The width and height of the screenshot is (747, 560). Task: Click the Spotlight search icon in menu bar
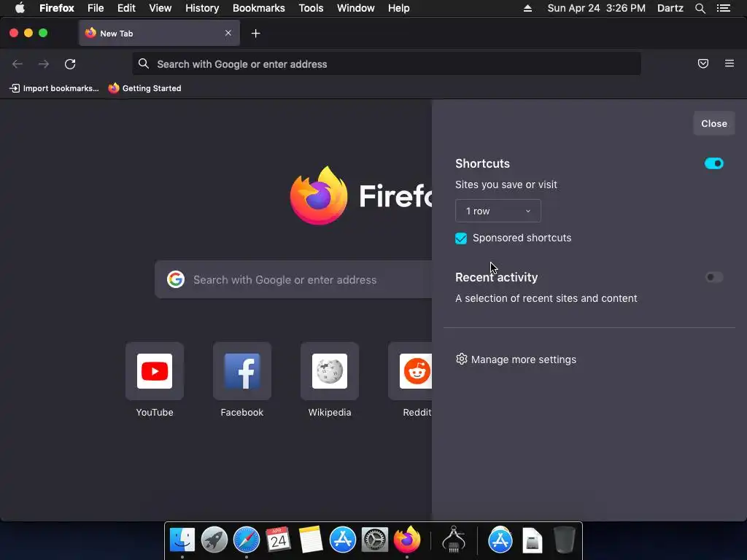[700, 8]
